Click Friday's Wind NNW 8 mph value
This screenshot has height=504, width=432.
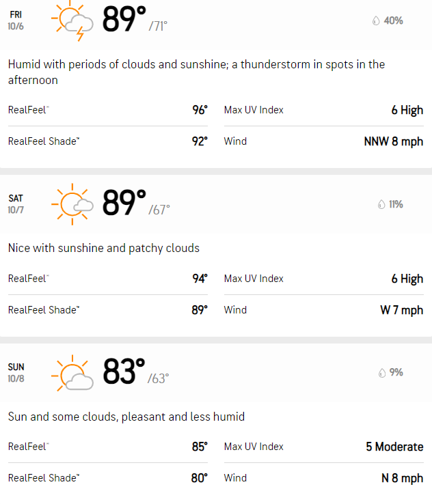[394, 141]
